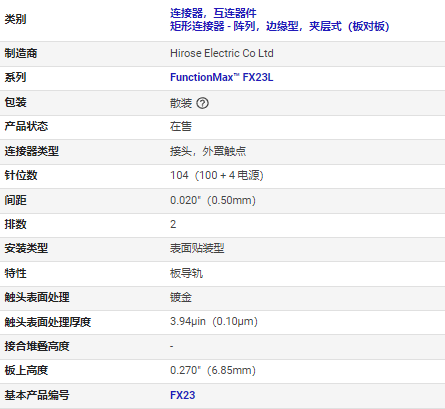Click the 类别 row label

(15, 19)
